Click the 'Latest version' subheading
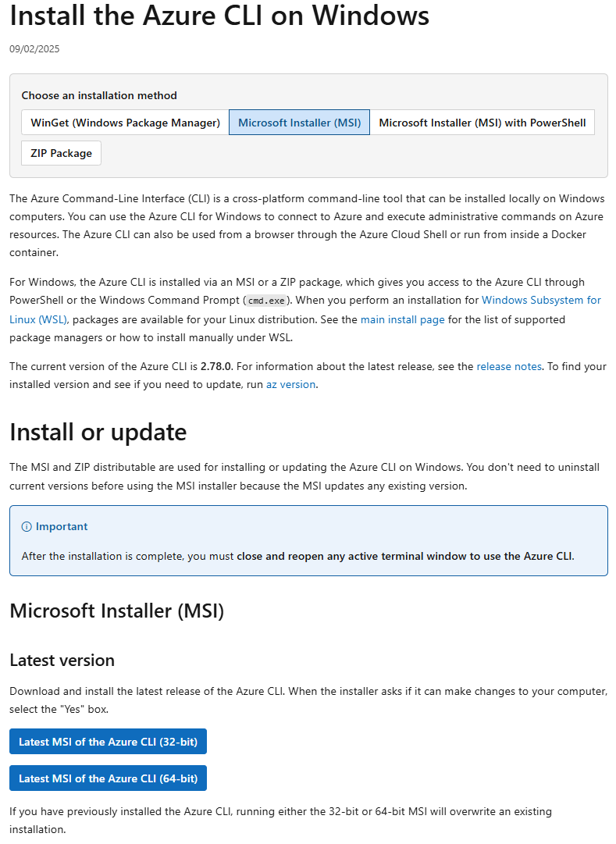 click(62, 661)
